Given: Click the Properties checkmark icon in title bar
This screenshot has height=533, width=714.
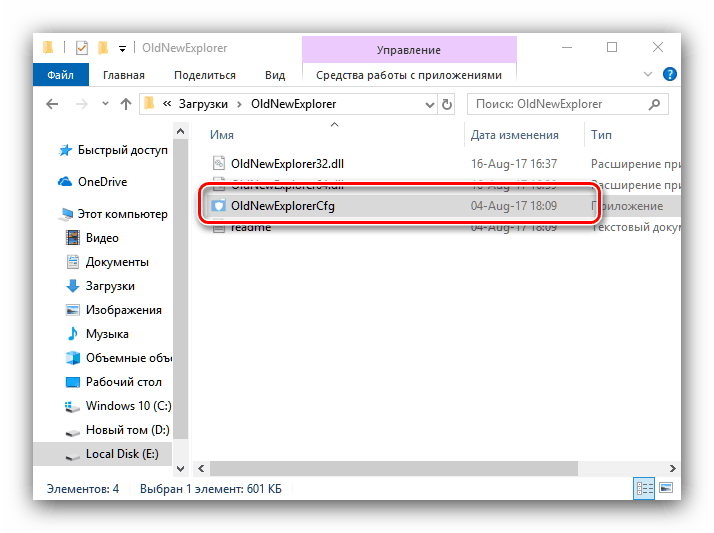Looking at the screenshot, I should (82, 48).
